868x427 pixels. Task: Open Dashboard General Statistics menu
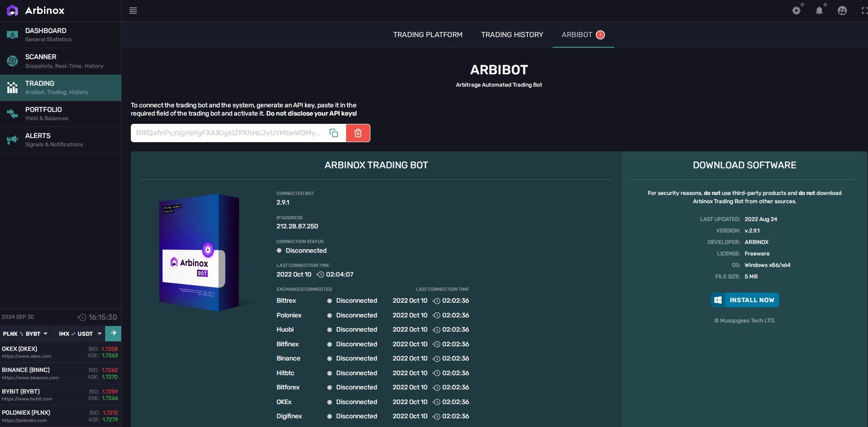(61, 35)
